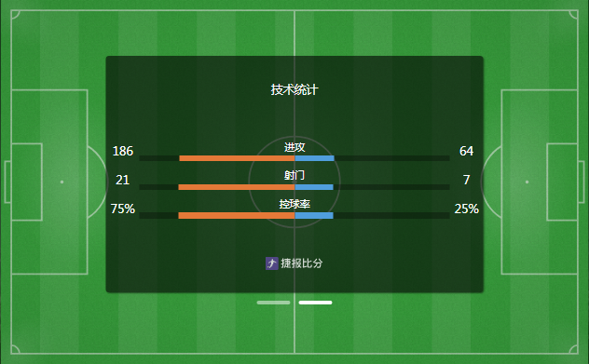Click the home shots value 21
This screenshot has height=364, width=589.
point(122,180)
